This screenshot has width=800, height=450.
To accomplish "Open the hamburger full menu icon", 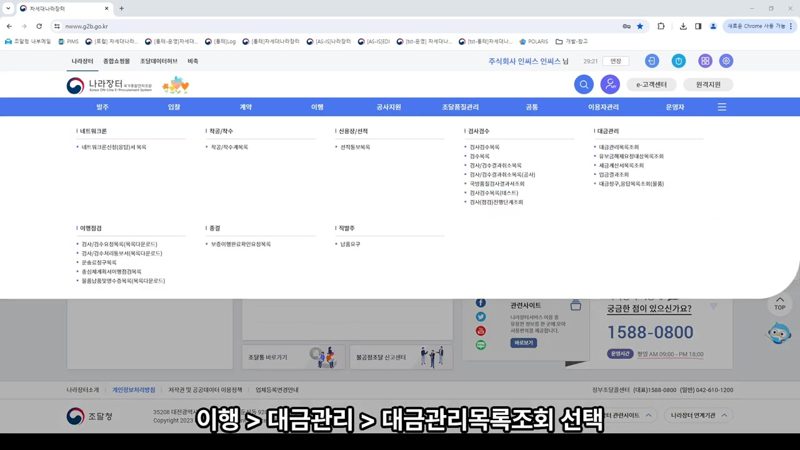I will [x=722, y=107].
